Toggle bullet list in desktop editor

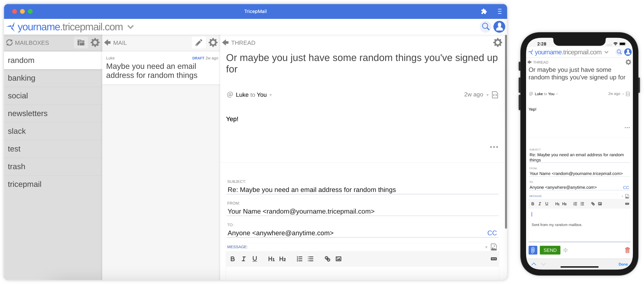coord(310,259)
